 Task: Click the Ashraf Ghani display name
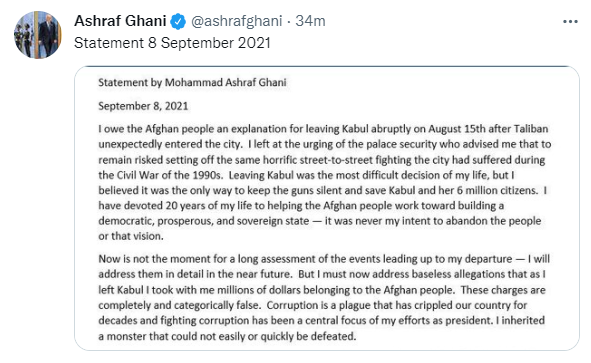click(120, 21)
